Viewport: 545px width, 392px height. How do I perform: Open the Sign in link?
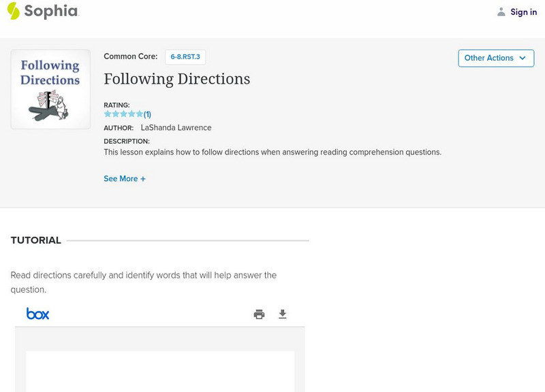click(523, 12)
